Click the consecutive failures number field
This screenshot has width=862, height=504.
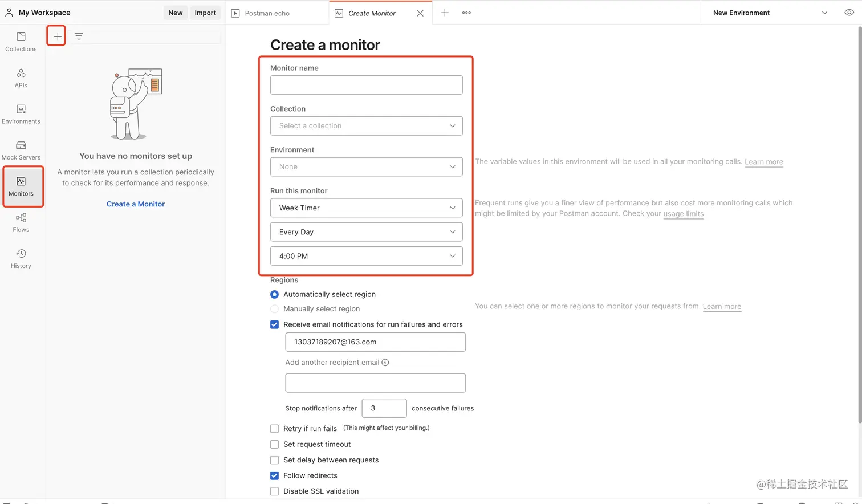384,408
